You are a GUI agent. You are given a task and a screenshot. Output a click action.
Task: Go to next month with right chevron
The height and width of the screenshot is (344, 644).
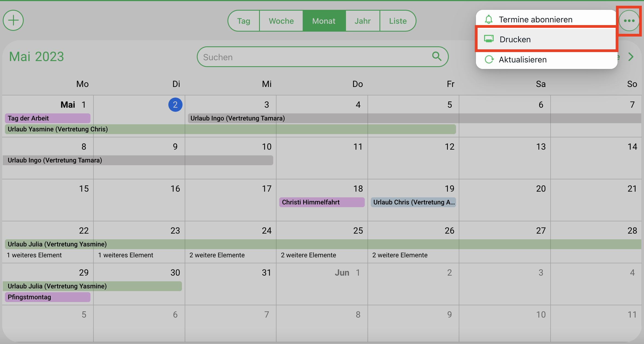631,57
